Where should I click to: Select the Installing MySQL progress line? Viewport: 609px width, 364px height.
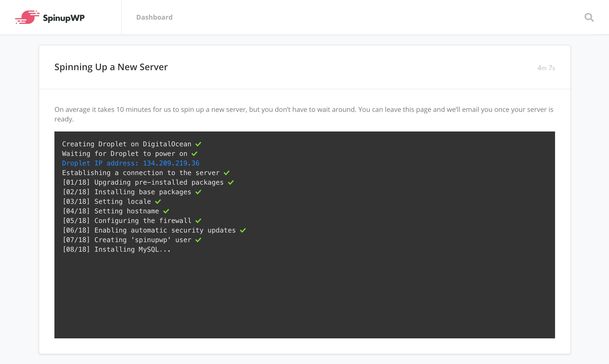(116, 249)
